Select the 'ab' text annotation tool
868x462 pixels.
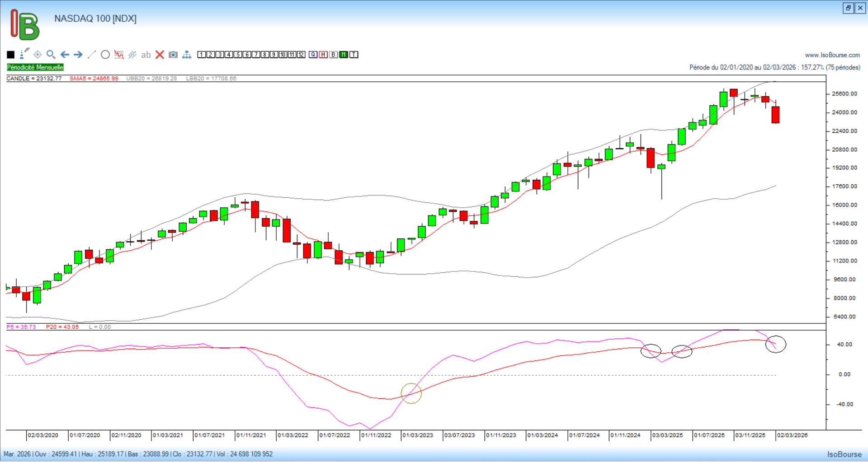(x=146, y=55)
